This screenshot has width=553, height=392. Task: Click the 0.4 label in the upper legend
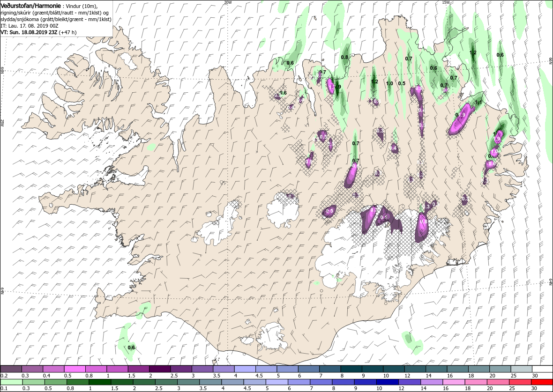tap(46, 376)
